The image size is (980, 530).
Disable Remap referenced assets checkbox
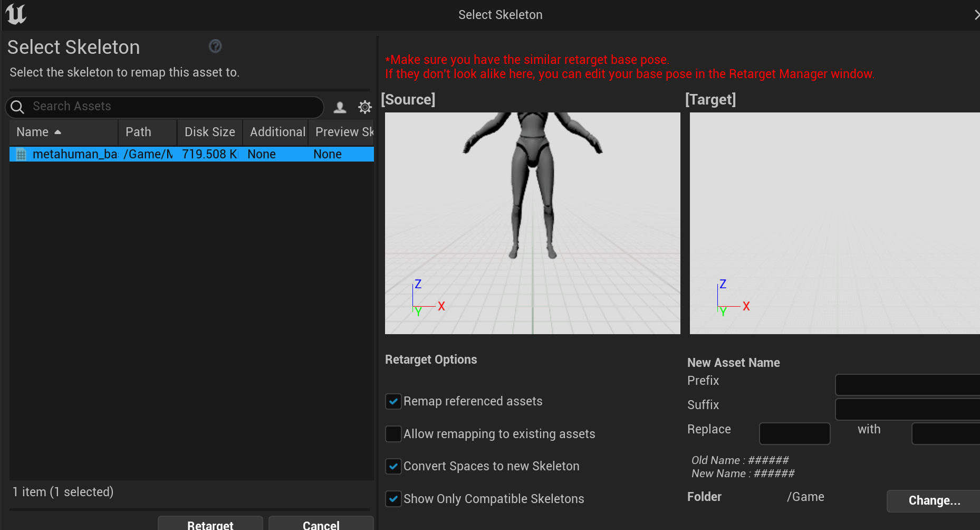coord(393,401)
